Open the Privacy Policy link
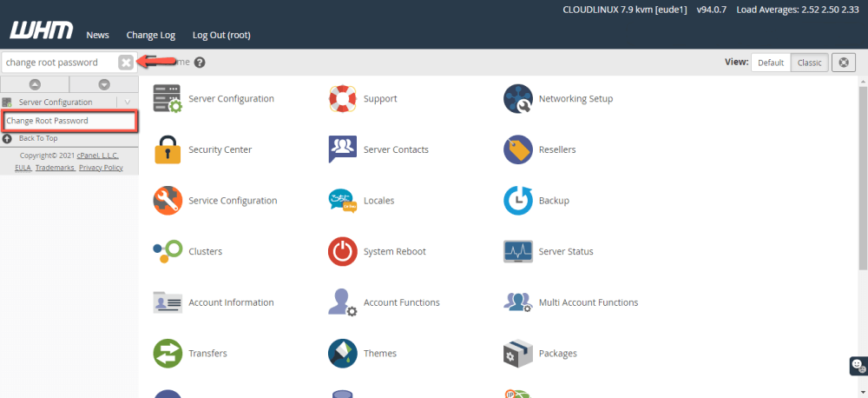868x398 pixels. (101, 168)
